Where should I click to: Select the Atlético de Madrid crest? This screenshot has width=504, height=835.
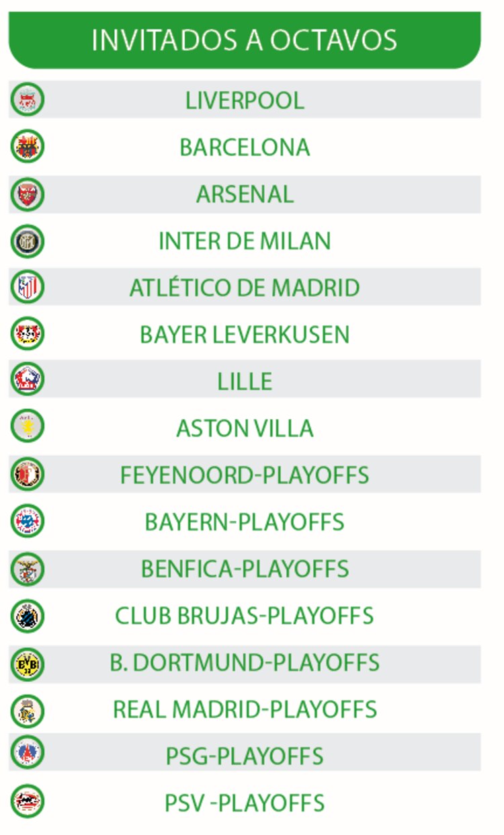coord(28,287)
